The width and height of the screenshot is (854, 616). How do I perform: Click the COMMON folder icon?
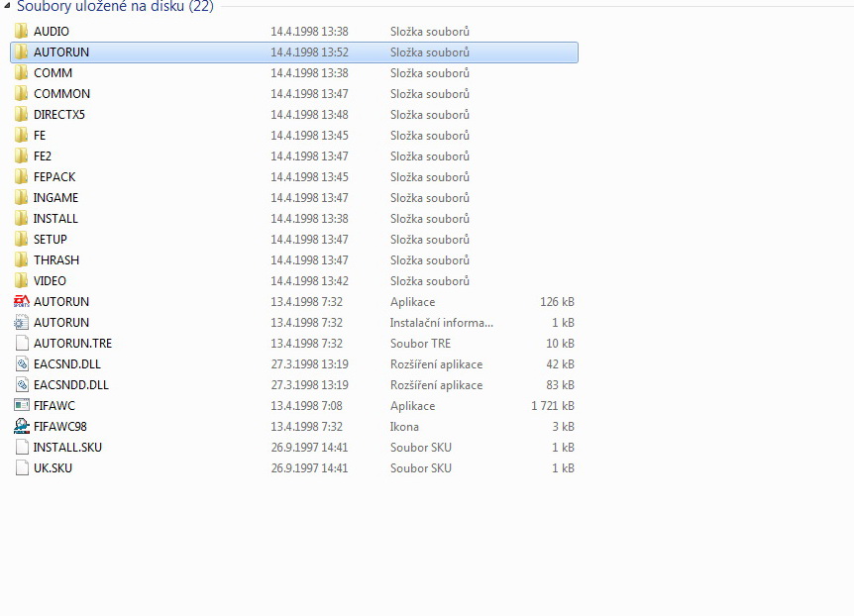click(x=21, y=93)
